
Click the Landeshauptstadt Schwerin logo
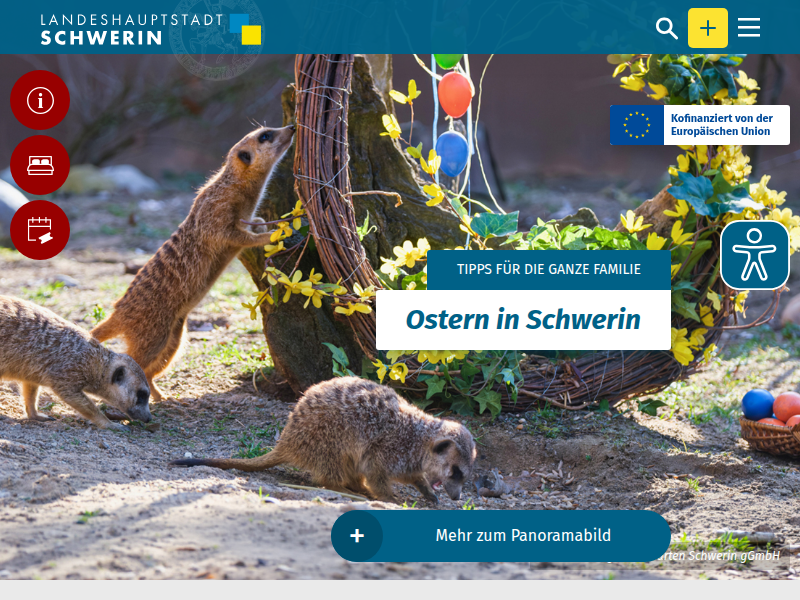pyautogui.click(x=151, y=29)
